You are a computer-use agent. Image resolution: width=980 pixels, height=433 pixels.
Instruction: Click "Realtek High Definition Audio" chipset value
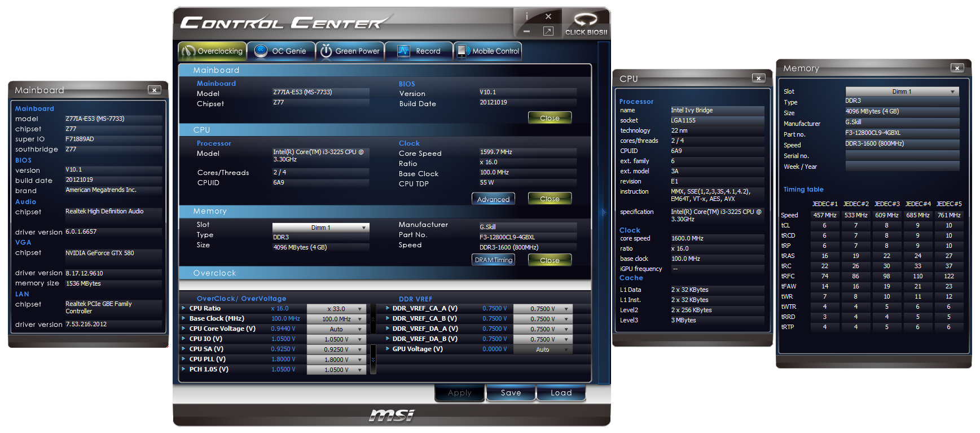(104, 211)
